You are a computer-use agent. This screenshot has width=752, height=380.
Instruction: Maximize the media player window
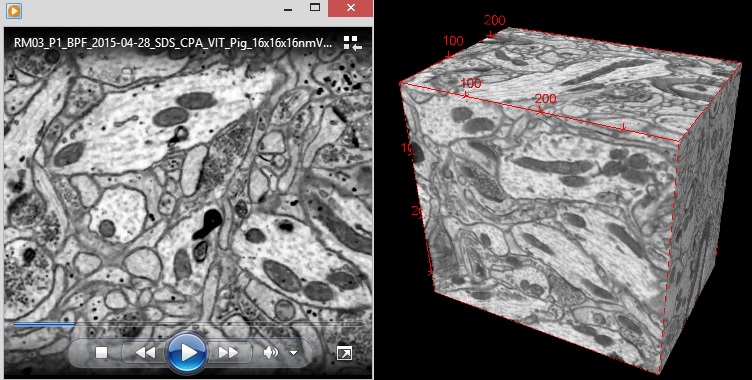[315, 8]
